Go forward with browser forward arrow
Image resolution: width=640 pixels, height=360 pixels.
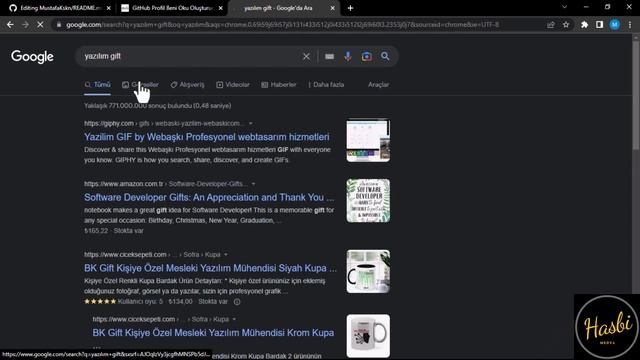coord(25,24)
